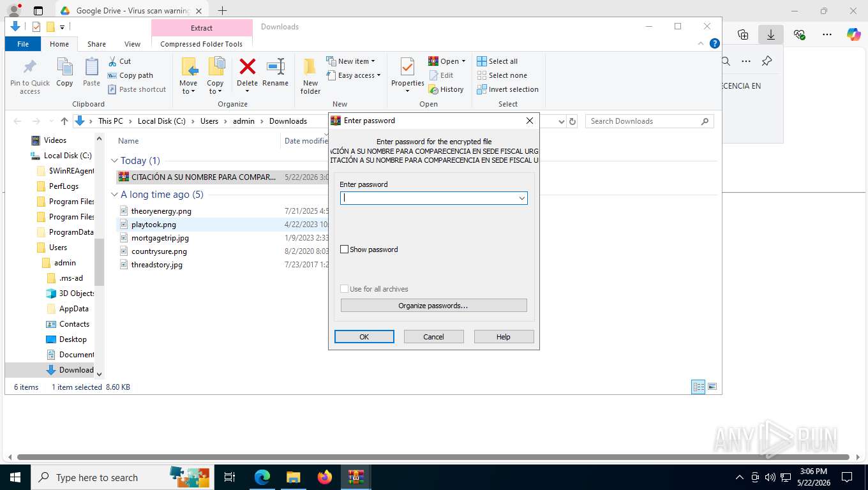
Task: Click Users in the breadcrumb path
Action: point(209,121)
